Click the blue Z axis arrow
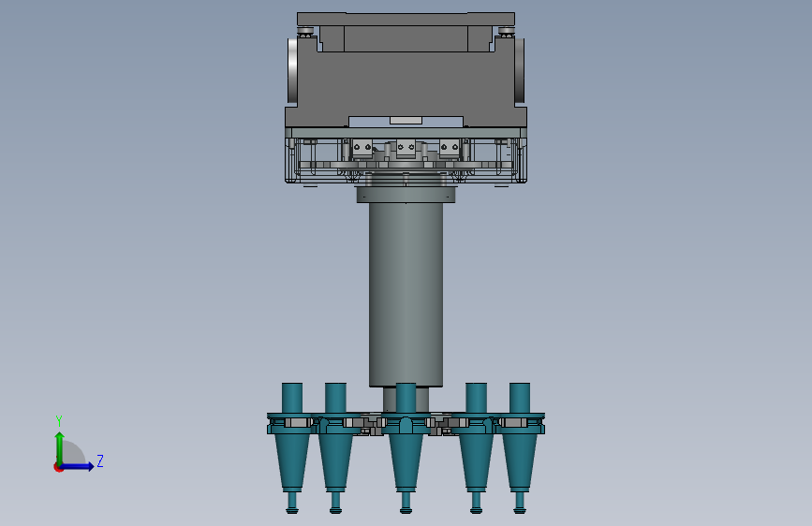 pyautogui.click(x=77, y=466)
